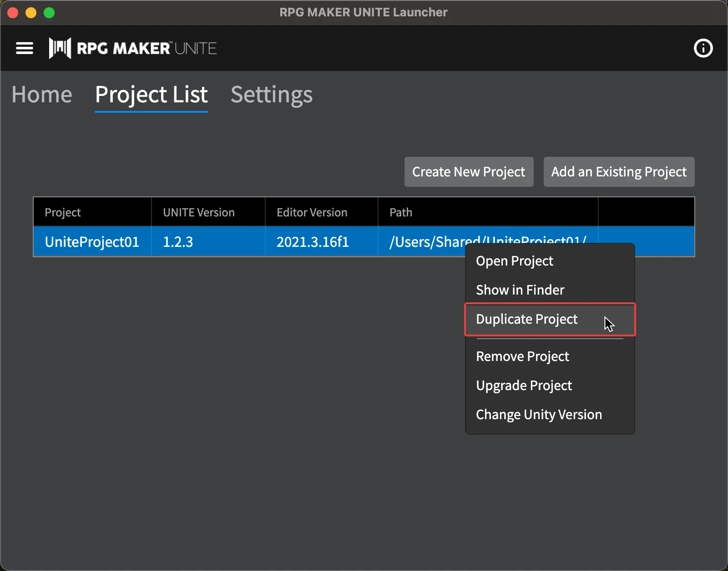
Task: Click Change Unity Version menu item
Action: pyautogui.click(x=539, y=415)
